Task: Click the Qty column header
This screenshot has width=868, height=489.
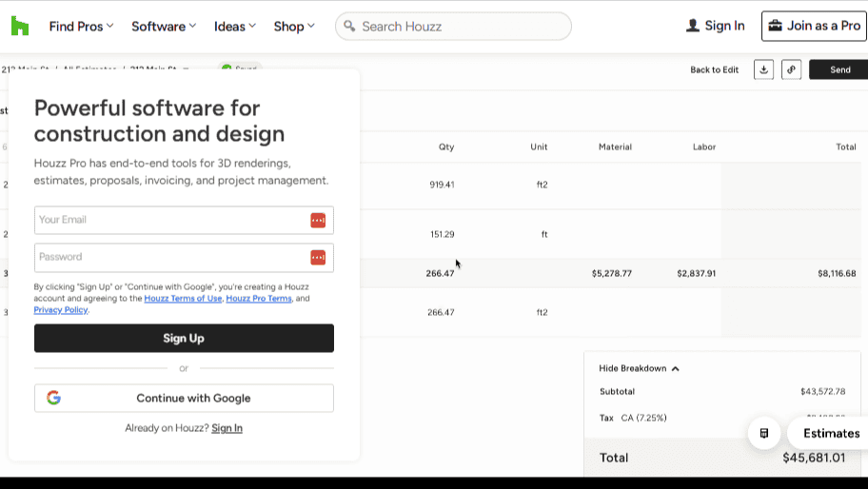Action: (446, 147)
